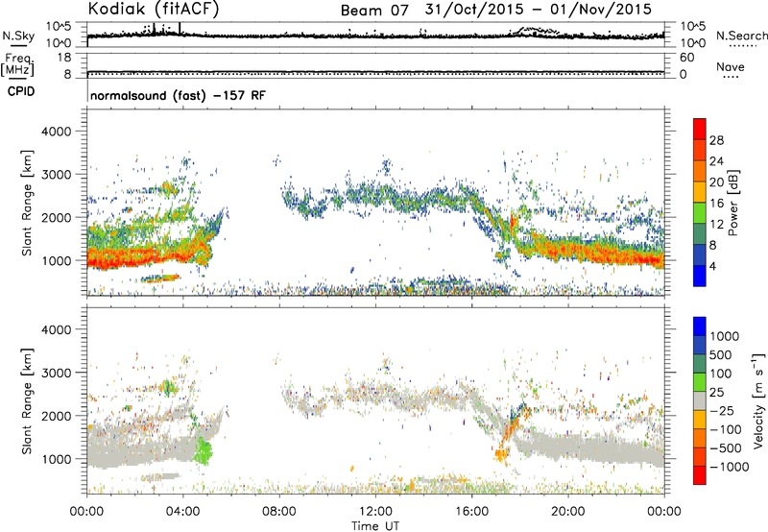This screenshot has width=768, height=532.
Task: Click the solid line sample under N.Sky
Action: pos(18,45)
